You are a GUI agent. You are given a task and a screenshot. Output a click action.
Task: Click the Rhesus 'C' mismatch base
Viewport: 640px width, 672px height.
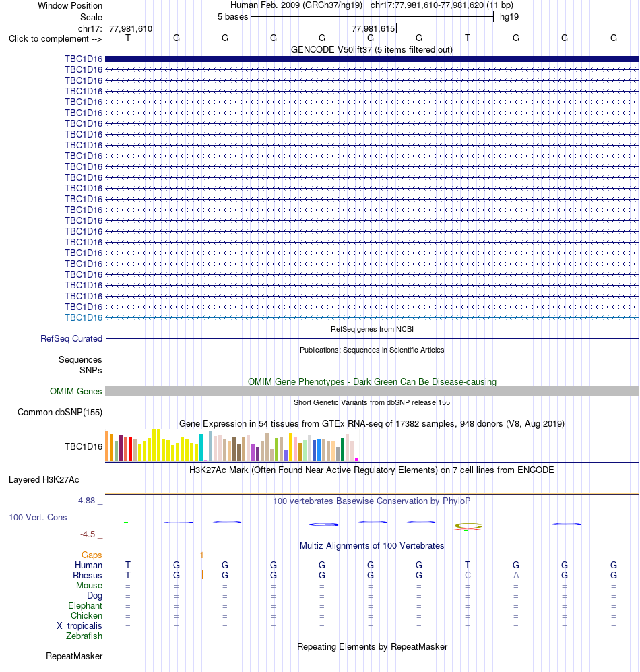468,575
